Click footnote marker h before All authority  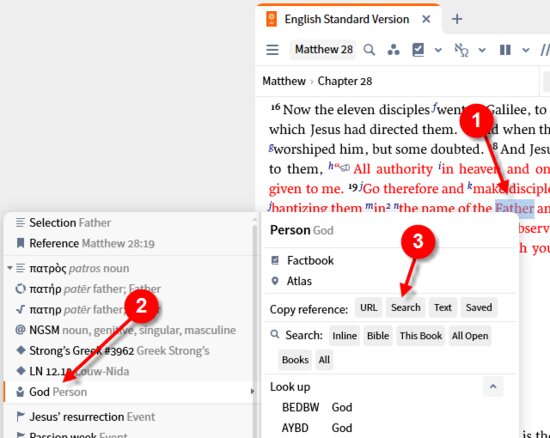(x=331, y=166)
